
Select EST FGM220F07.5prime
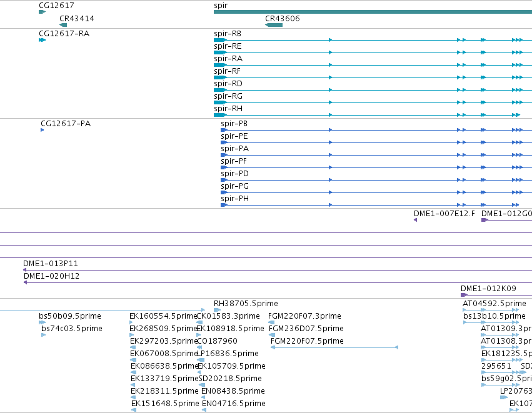tap(307, 341)
